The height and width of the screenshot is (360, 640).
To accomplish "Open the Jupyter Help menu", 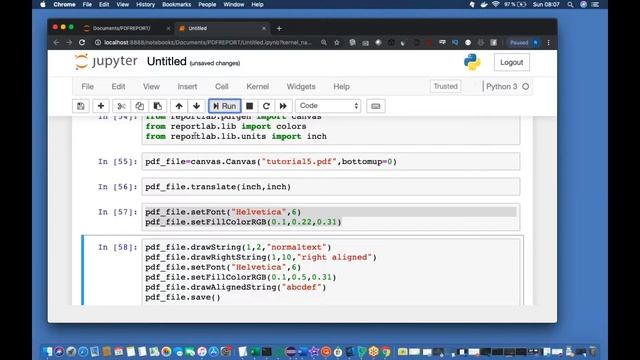I will pos(341,87).
